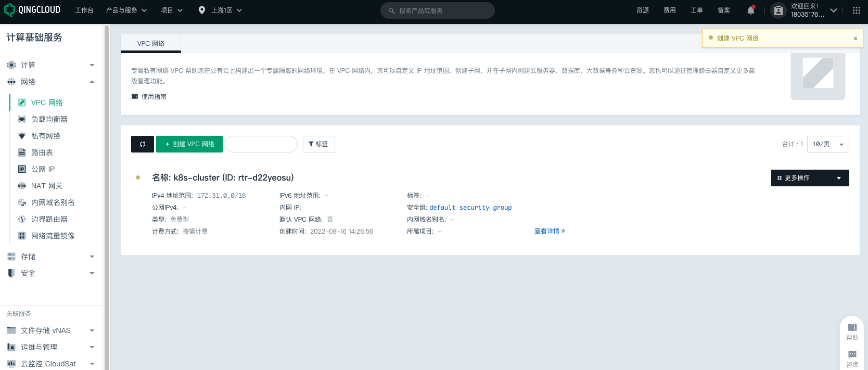The height and width of the screenshot is (370, 868).
Task: Click the user avatar icon
Action: pos(778,10)
